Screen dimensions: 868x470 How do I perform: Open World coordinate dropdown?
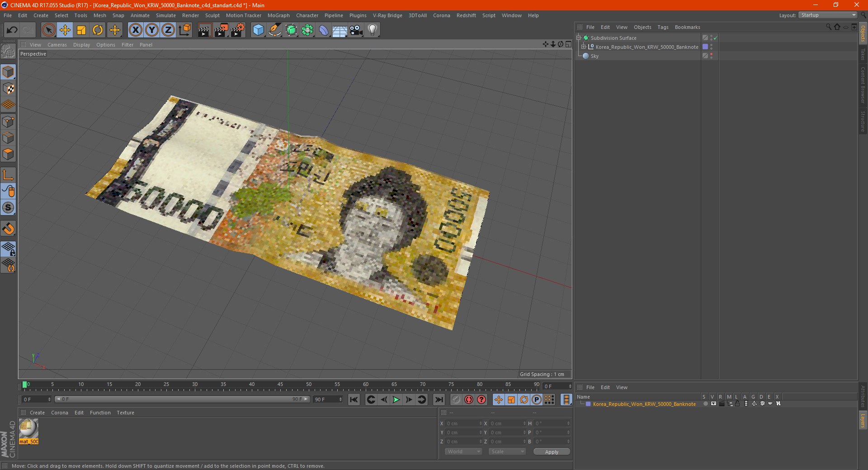(463, 451)
